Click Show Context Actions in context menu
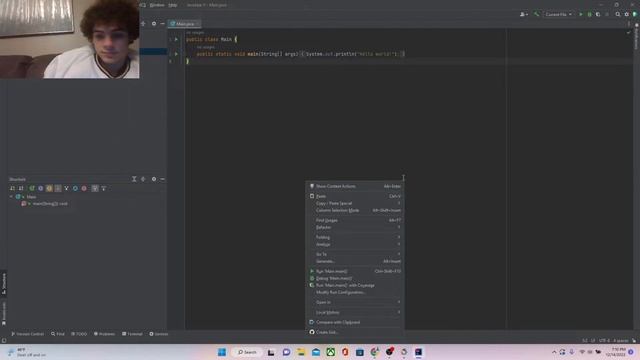The width and height of the screenshot is (640, 360). pos(355,186)
